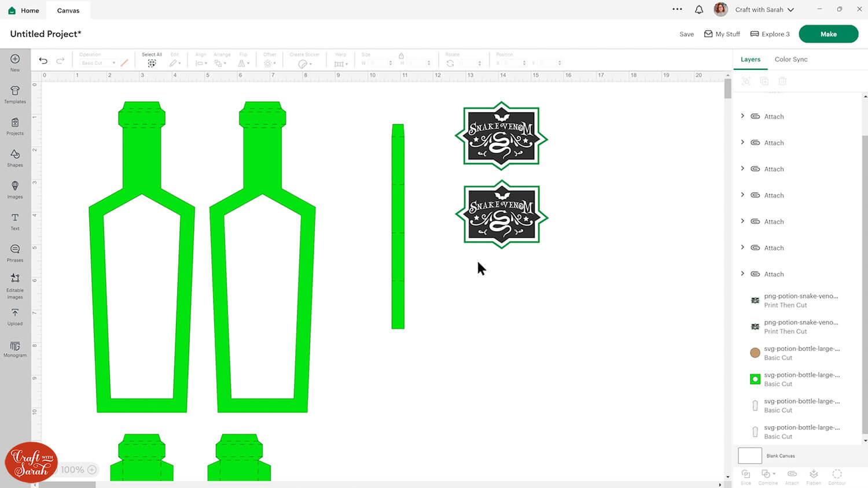
Task: Open Editable Images
Action: pos(15,286)
